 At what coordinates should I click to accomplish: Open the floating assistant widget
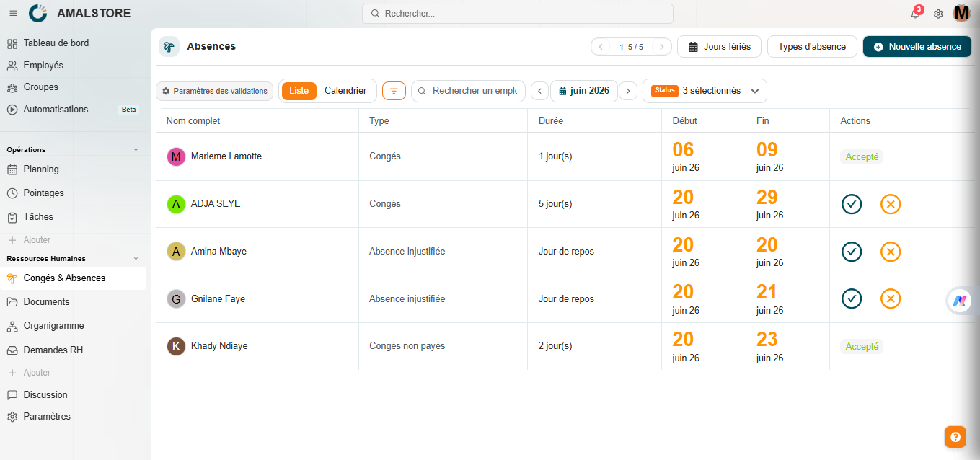pos(960,301)
